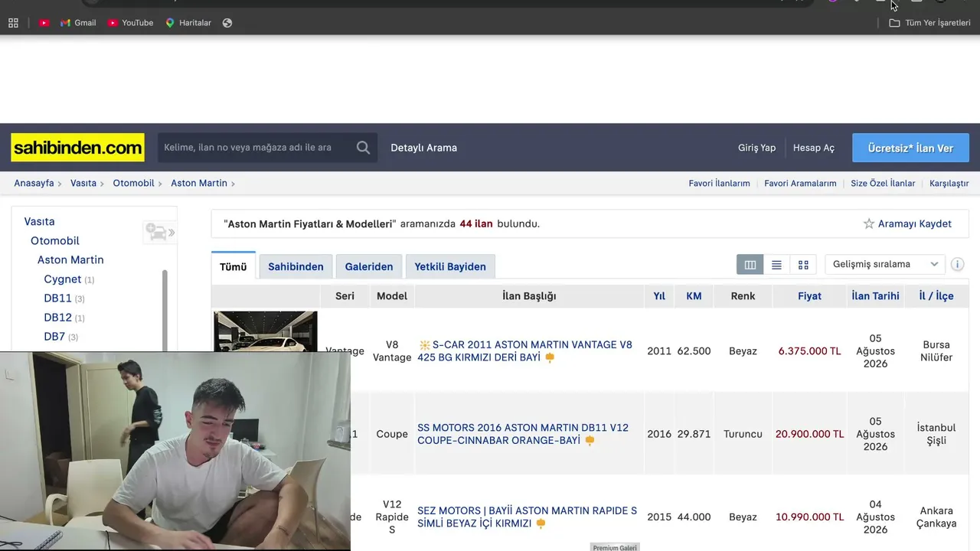
Task: Click the İstanbul Şişli location cell
Action: click(936, 434)
